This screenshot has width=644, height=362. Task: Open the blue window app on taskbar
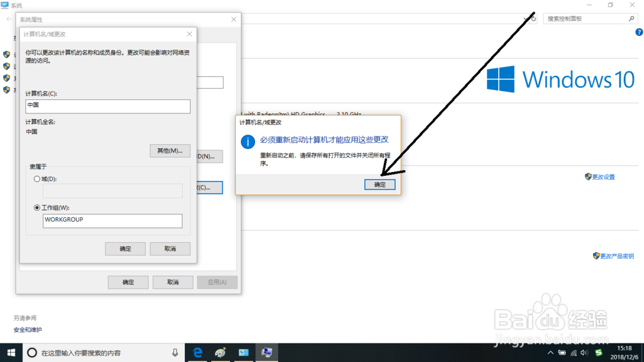coord(243,352)
